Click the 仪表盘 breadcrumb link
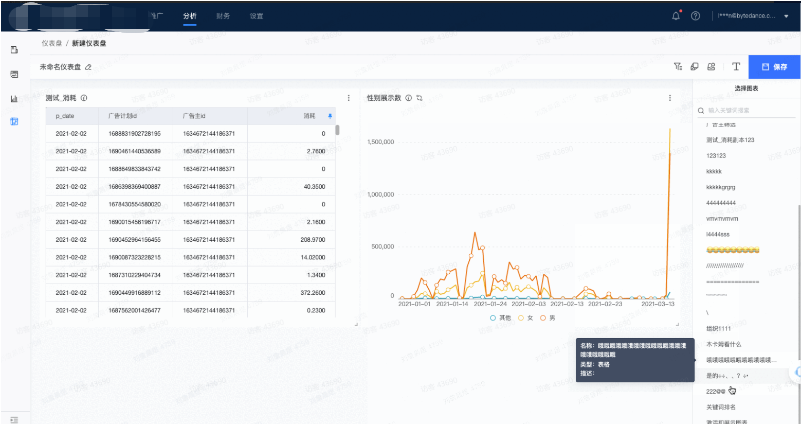 pyautogui.click(x=53, y=44)
